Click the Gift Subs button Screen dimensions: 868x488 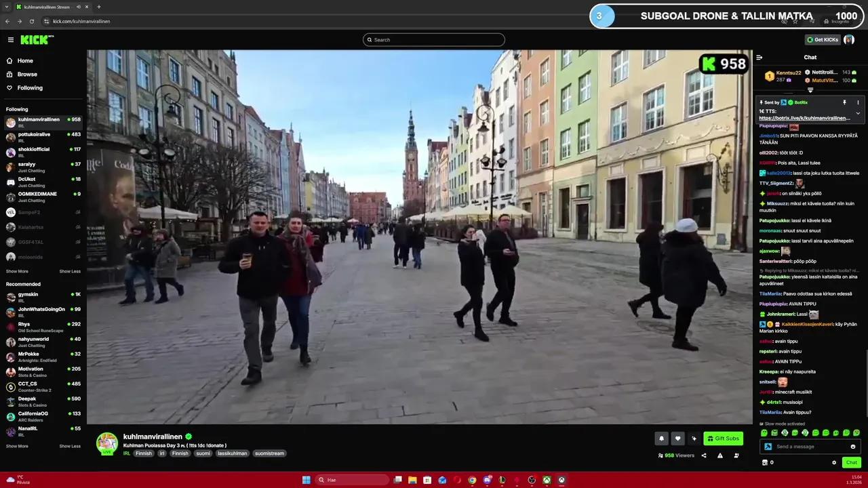(x=723, y=439)
